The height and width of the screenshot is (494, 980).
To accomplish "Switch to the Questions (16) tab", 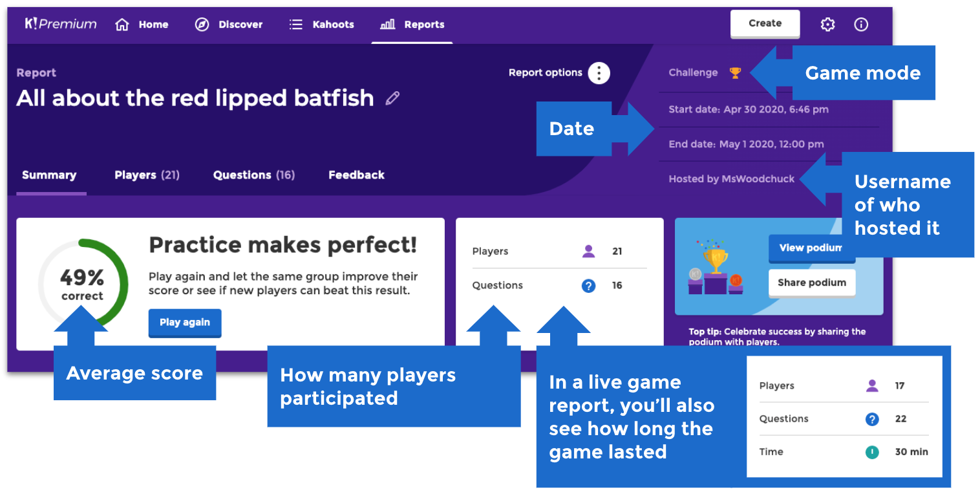I will coord(254,175).
